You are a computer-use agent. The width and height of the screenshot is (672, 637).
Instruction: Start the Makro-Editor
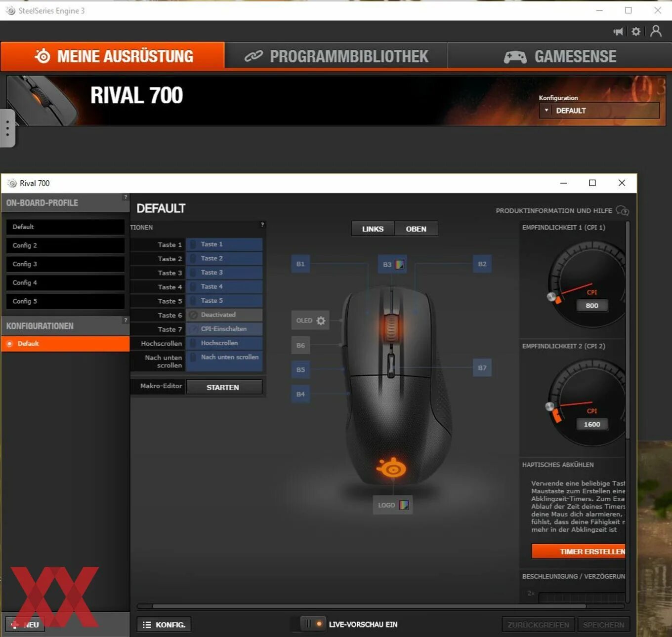tap(224, 387)
